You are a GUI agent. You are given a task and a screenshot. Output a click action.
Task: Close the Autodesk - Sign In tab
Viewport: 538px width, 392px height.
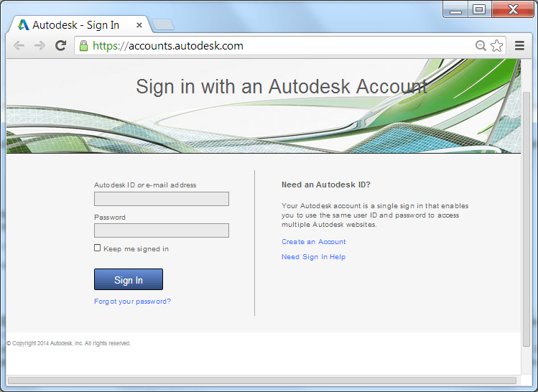click(x=139, y=25)
